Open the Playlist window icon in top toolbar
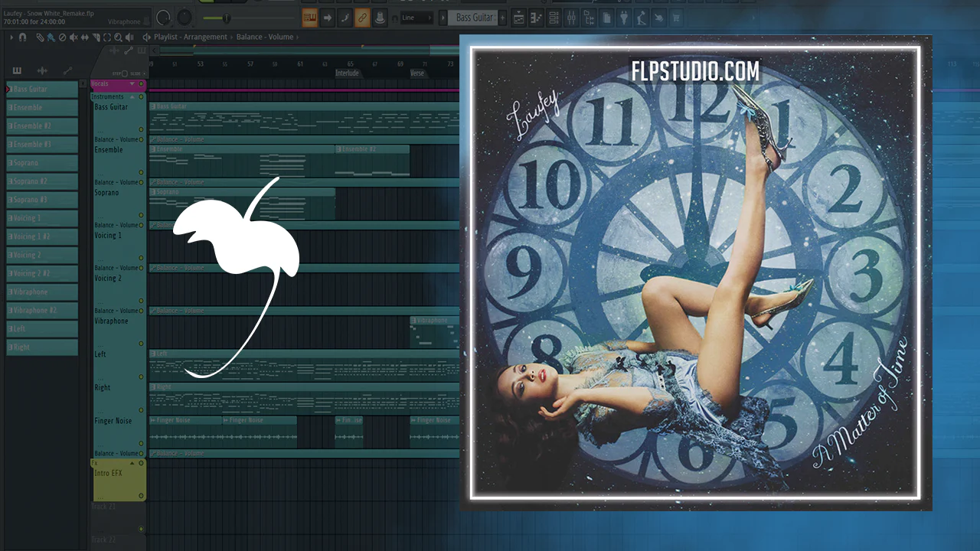 pos(518,18)
